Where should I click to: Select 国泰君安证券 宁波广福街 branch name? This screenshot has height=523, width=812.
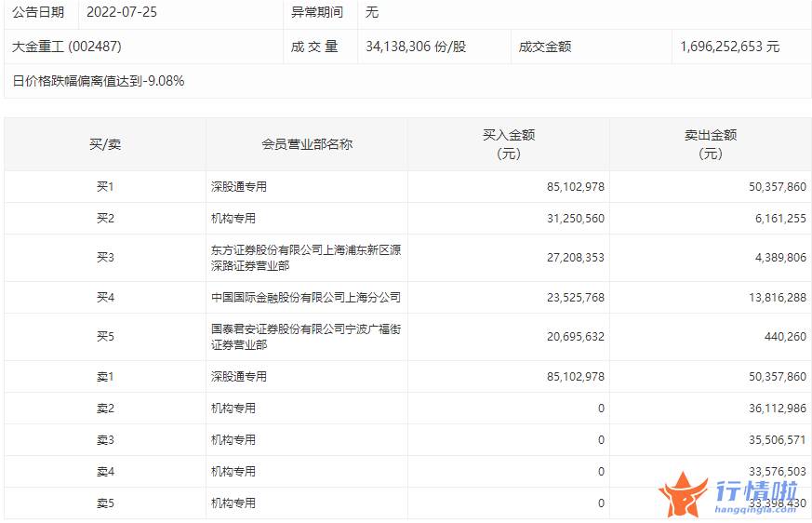pyautogui.click(x=306, y=337)
